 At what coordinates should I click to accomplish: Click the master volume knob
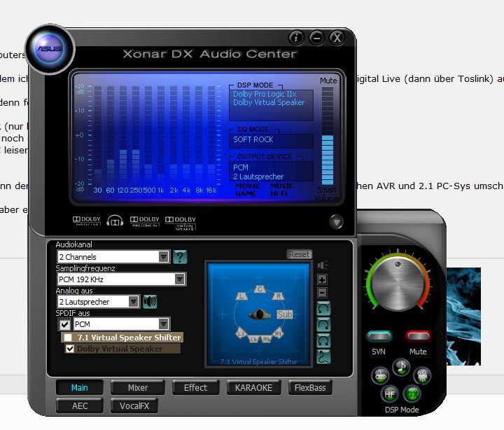click(398, 284)
